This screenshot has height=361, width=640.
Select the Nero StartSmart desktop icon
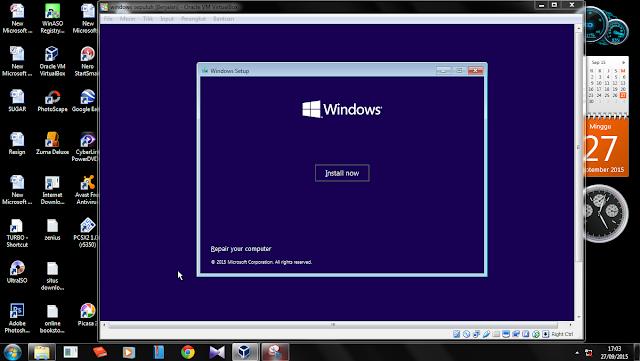point(87,61)
